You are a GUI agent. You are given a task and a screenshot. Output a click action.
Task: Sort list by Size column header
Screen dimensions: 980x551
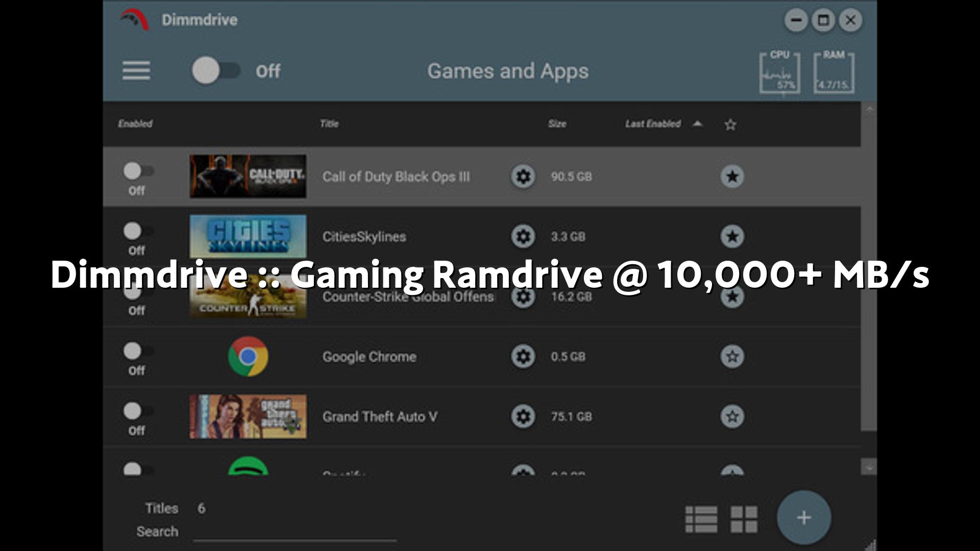pyautogui.click(x=557, y=123)
